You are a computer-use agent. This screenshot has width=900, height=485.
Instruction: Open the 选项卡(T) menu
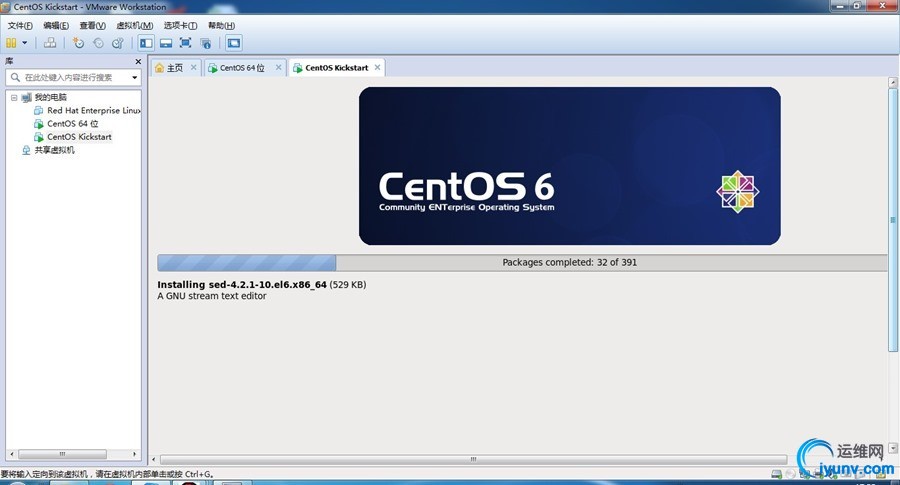(180, 25)
